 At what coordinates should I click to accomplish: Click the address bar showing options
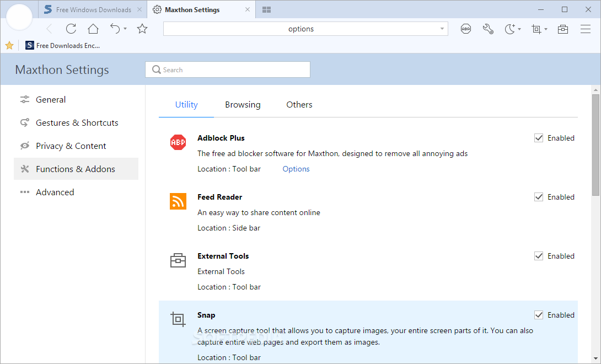305,29
